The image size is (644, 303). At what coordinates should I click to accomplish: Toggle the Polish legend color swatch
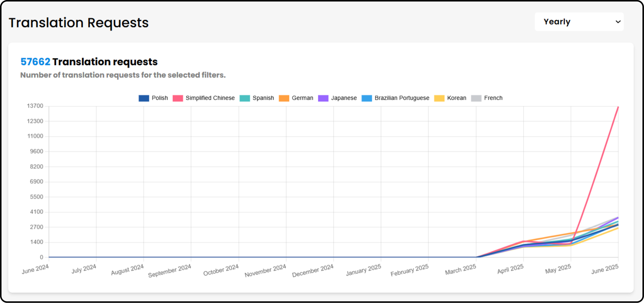pos(144,98)
